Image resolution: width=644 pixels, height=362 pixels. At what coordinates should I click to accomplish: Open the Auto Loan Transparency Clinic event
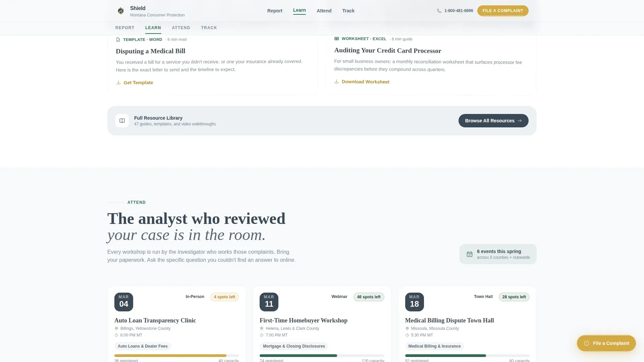point(155,320)
